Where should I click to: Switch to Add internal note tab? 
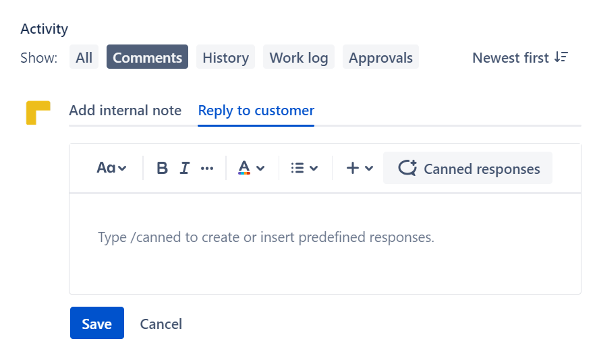pyautogui.click(x=125, y=111)
